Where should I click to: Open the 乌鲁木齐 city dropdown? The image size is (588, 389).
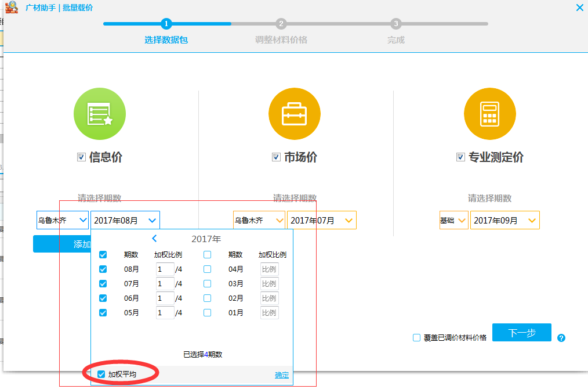pyautogui.click(x=62, y=220)
